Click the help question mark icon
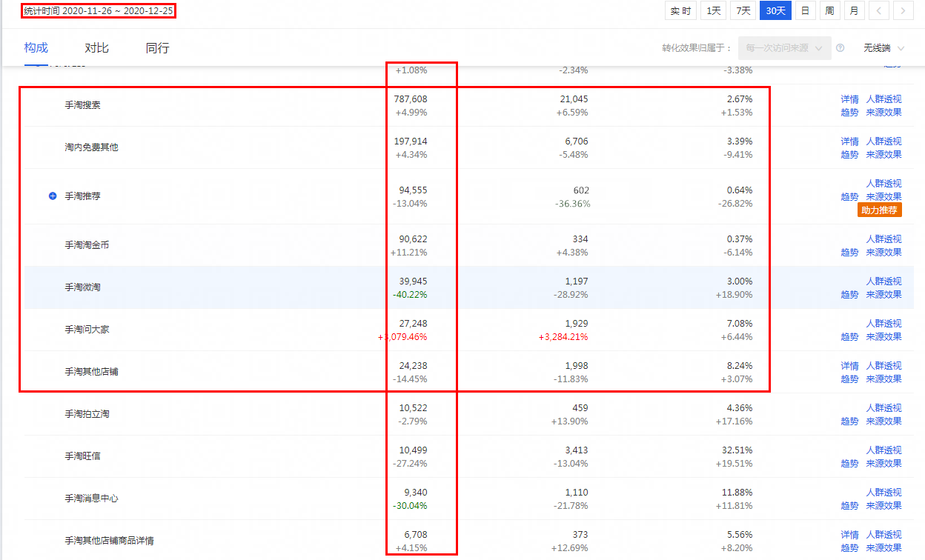The image size is (925, 560). click(x=841, y=48)
